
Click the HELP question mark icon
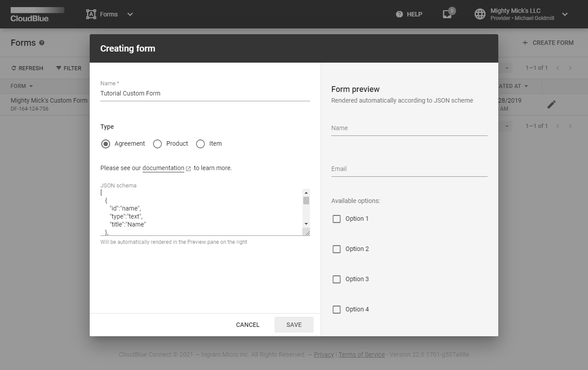click(x=399, y=14)
